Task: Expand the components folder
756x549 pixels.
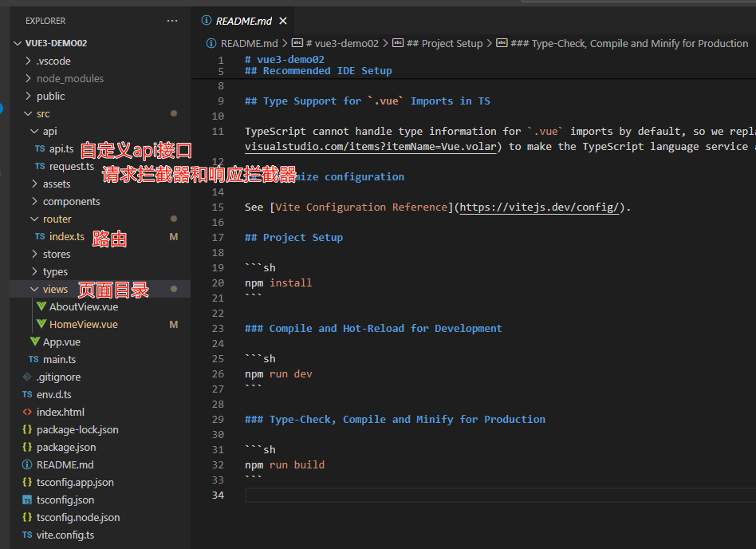Action: [x=35, y=201]
